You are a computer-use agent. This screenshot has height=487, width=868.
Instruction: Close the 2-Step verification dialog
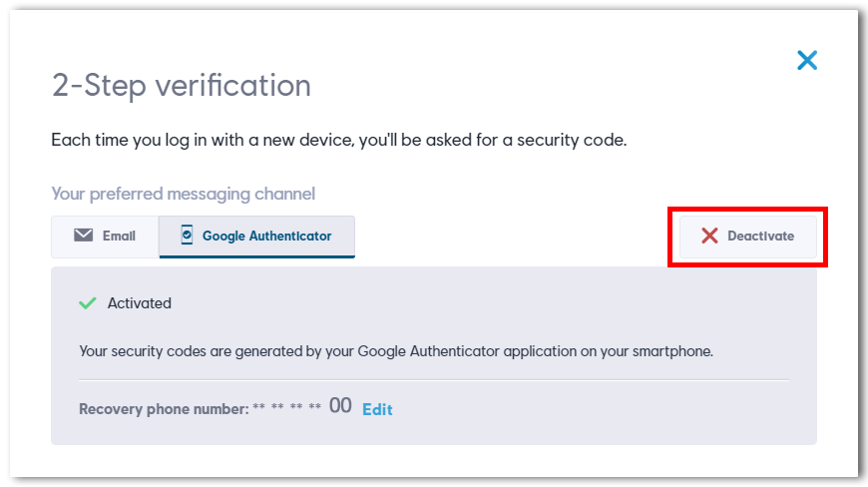[x=806, y=60]
